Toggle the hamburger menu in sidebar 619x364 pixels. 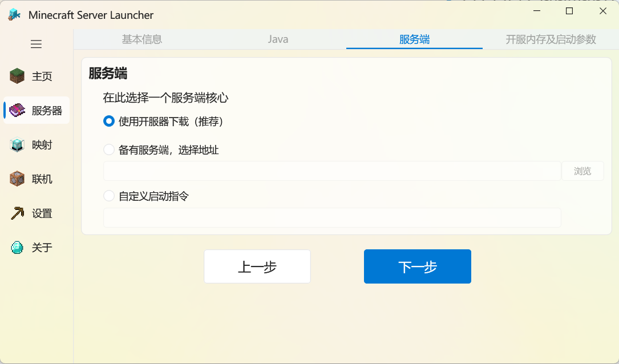[x=37, y=44]
